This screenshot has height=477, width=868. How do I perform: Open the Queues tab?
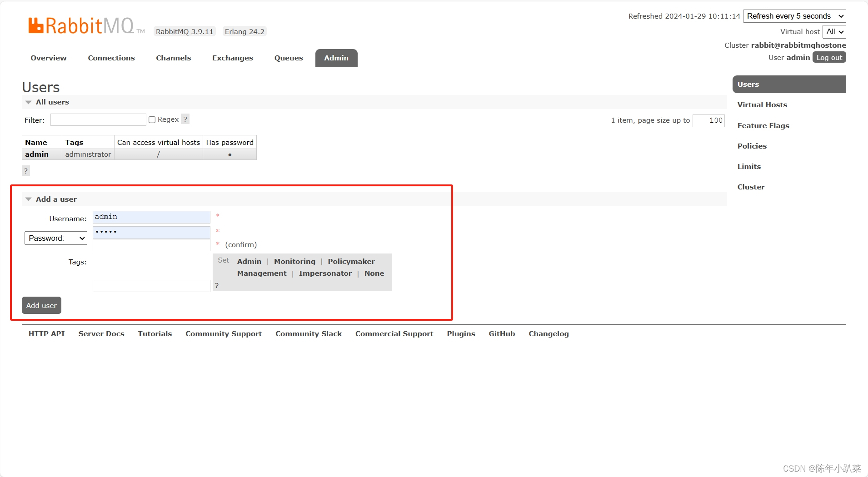[x=289, y=58]
